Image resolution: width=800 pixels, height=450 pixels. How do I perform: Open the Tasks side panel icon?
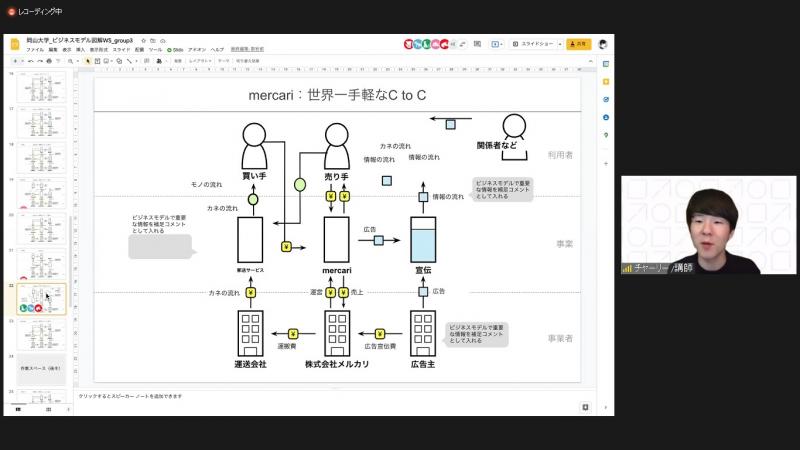tap(606, 99)
